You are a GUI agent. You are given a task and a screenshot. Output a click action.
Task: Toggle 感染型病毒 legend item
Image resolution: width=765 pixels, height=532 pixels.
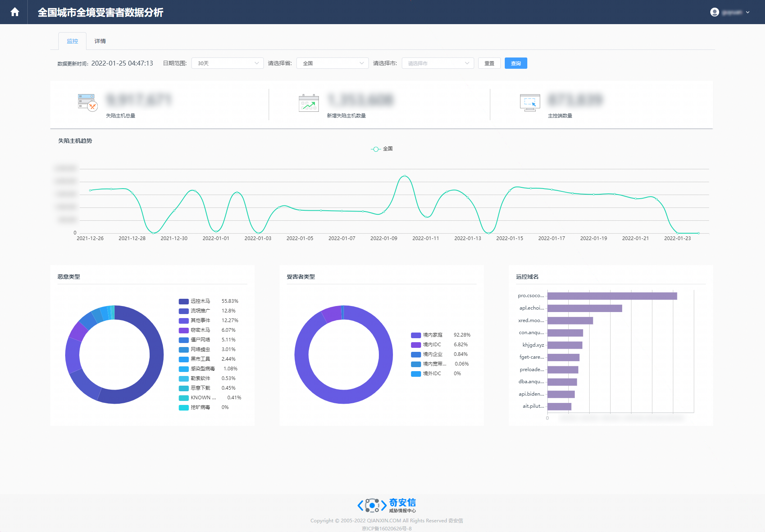[x=197, y=369]
